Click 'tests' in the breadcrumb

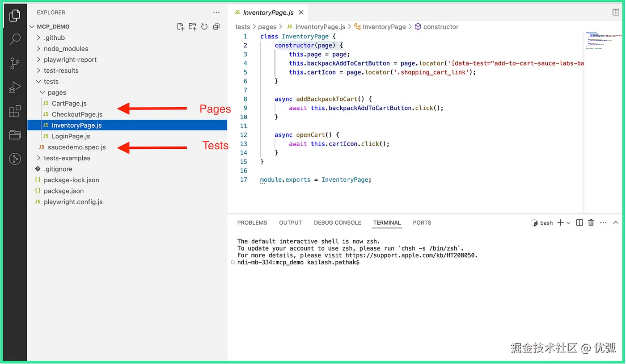coord(243,27)
